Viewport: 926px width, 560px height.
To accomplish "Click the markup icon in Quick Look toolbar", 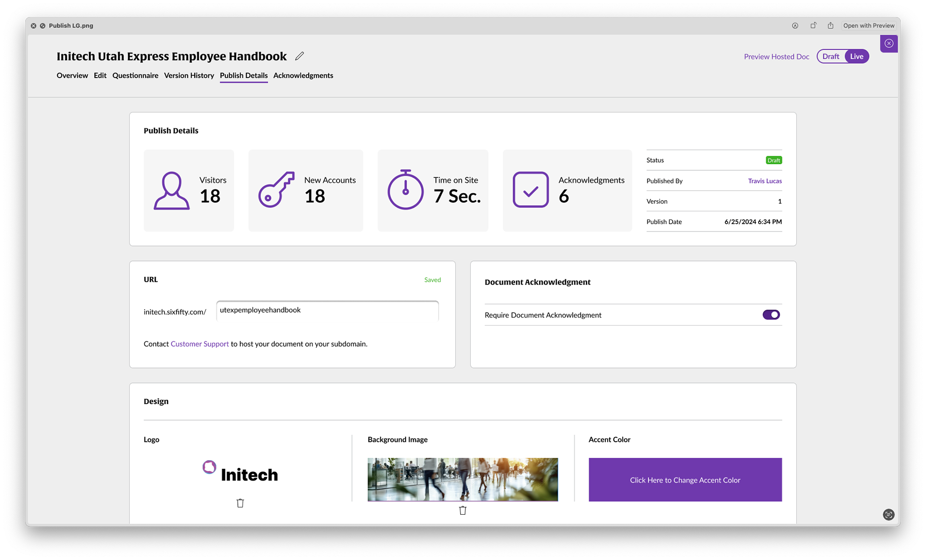I will (x=795, y=26).
